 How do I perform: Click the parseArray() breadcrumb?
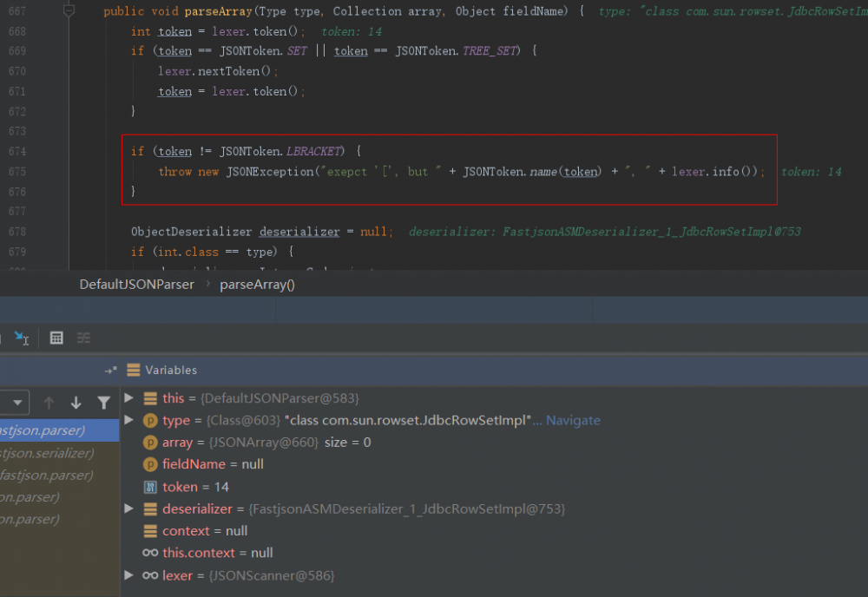pyautogui.click(x=257, y=284)
